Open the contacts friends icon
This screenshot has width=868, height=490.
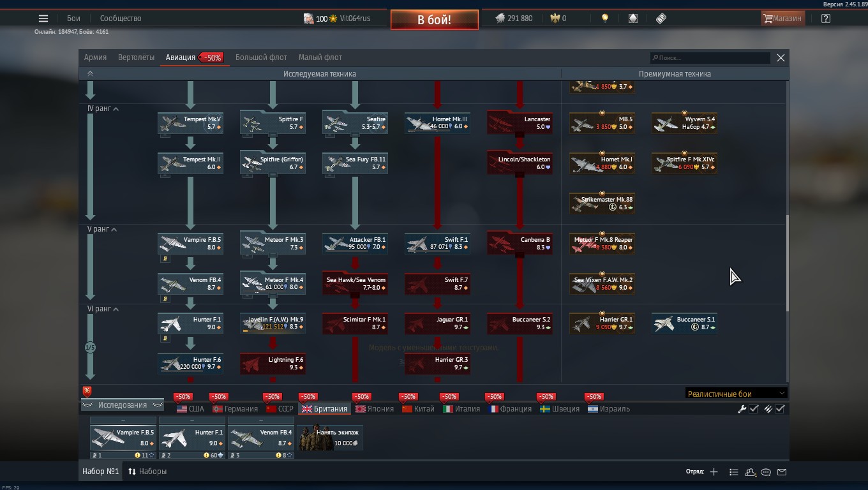[x=750, y=471]
